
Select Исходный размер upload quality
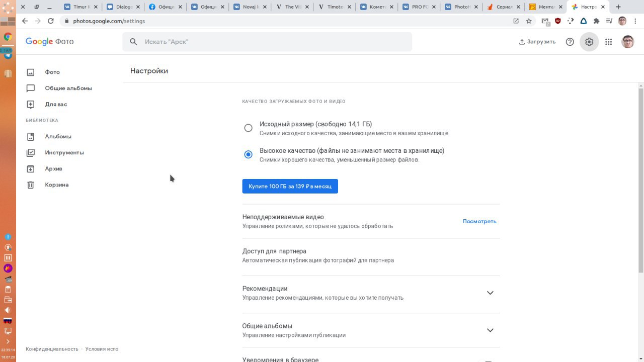coord(248,128)
